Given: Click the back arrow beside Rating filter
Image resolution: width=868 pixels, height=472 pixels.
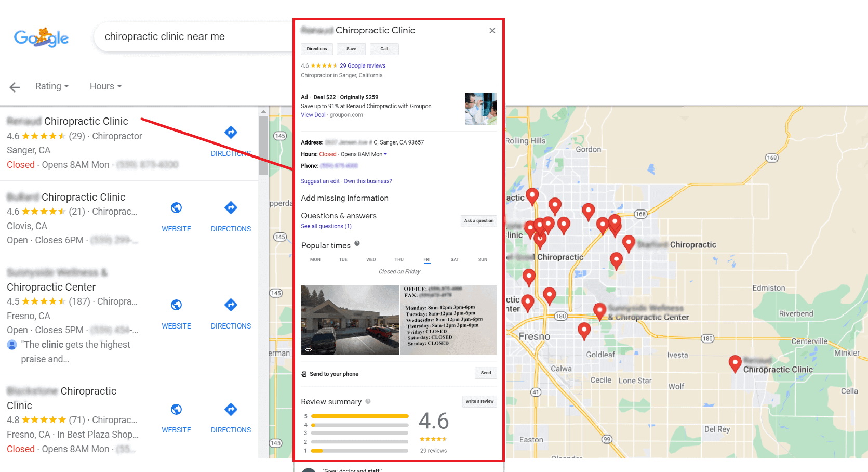Looking at the screenshot, I should [x=15, y=87].
